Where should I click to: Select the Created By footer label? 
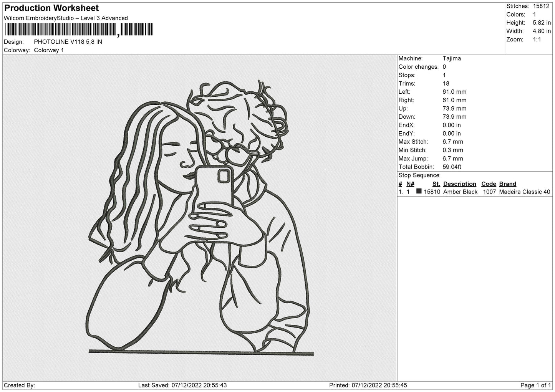19,385
